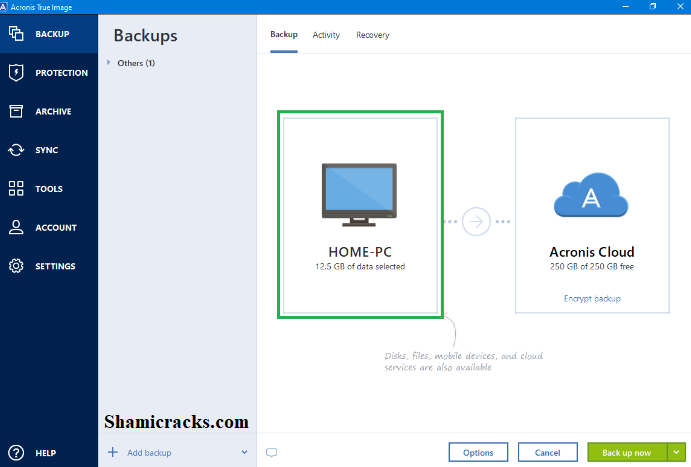Viewport: 691px width, 467px height.
Task: Click the Acronis logo in title bar
Action: coord(4,7)
